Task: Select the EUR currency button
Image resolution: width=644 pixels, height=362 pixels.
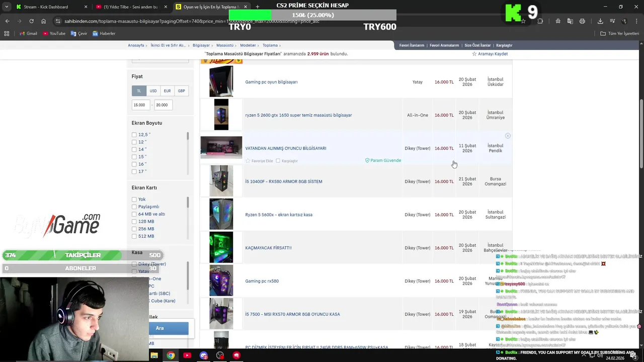Action: (x=167, y=91)
